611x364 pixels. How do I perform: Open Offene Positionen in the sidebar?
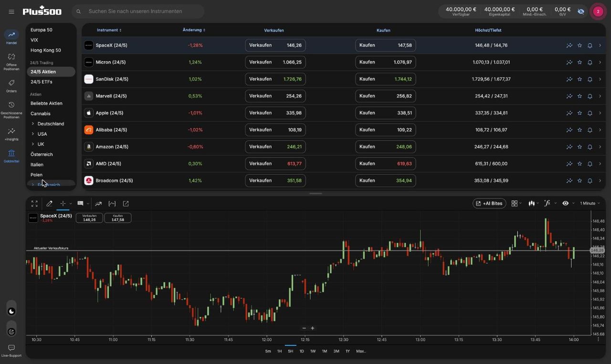(x=11, y=62)
